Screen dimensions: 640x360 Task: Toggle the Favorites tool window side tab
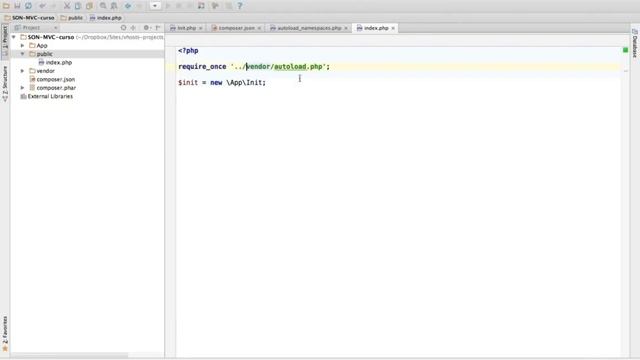pos(5,333)
